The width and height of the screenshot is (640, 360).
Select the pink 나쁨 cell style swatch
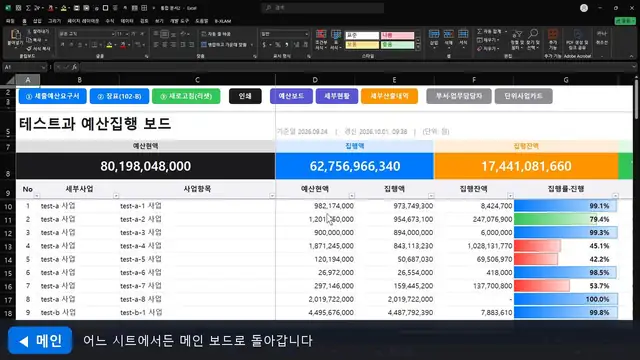397,36
